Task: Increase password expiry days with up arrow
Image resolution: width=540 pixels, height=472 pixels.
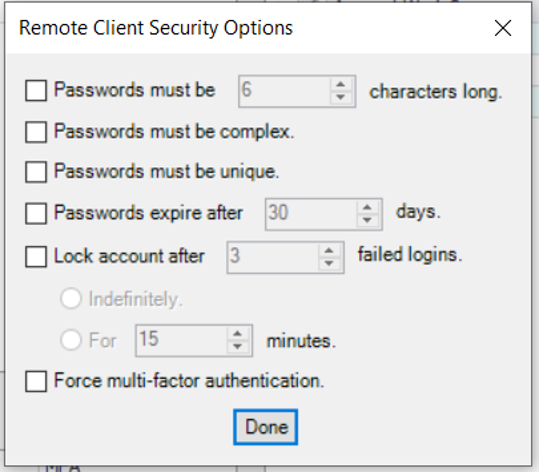Action: [367, 208]
